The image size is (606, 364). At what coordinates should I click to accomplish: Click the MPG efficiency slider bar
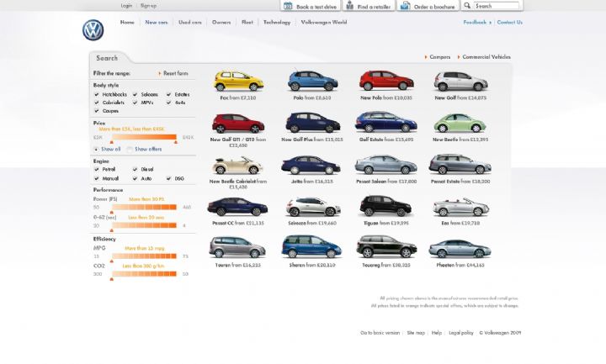[144, 256]
